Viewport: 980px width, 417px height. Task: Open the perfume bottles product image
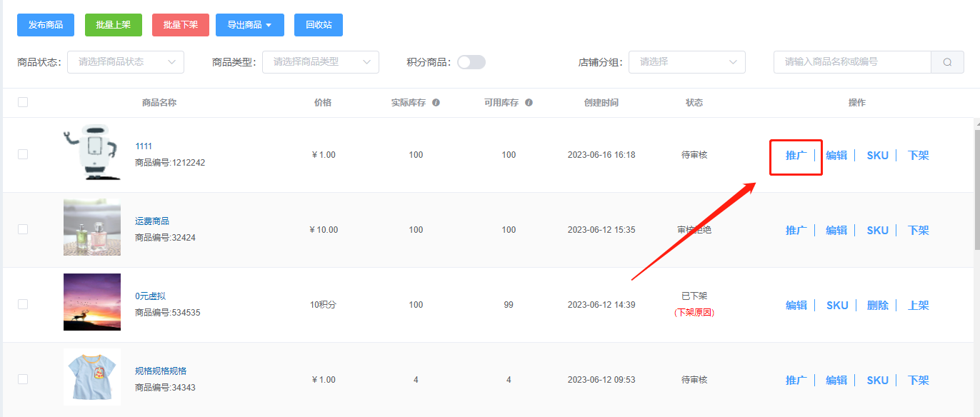92,227
